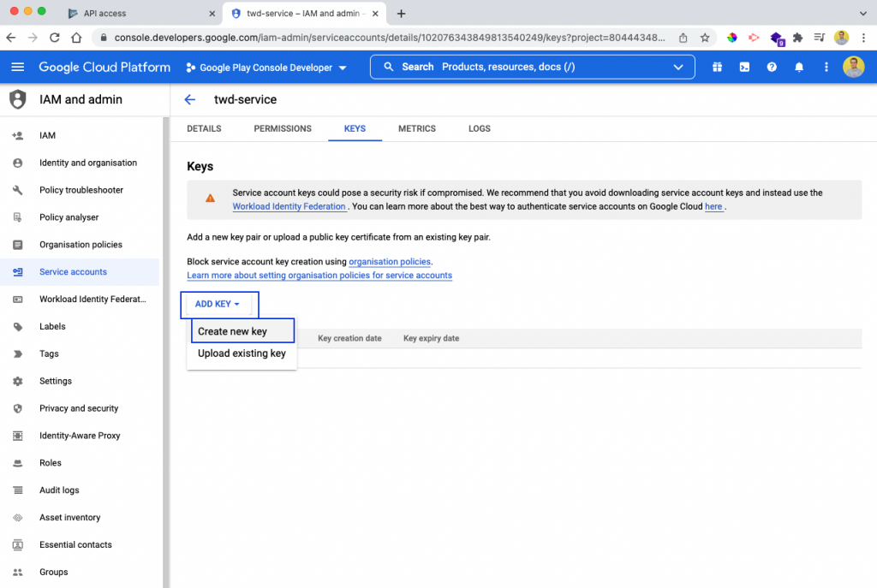Reload the page with the browser refresh icon

pyautogui.click(x=54, y=38)
